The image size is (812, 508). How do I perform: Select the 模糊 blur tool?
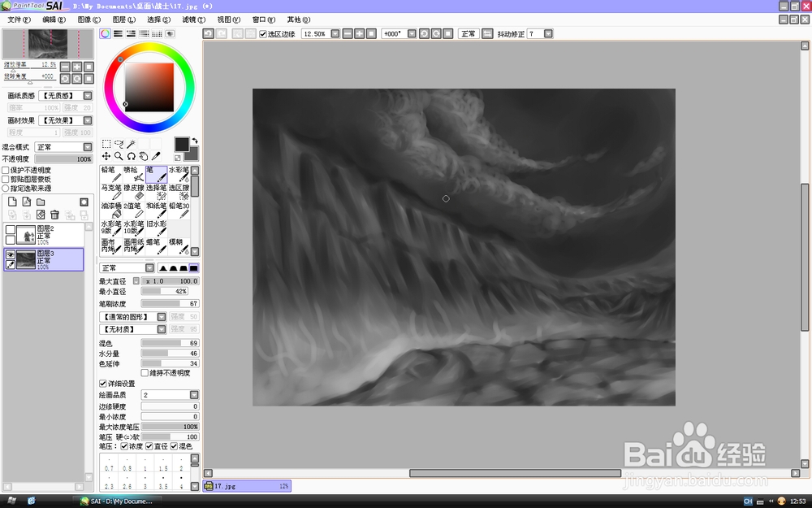(179, 246)
